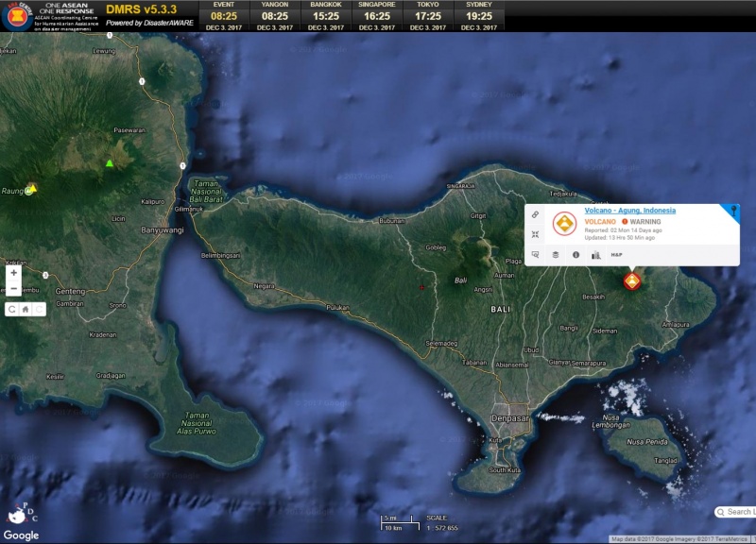The image size is (756, 544).
Task: Click the map scale bar
Action: click(x=400, y=523)
